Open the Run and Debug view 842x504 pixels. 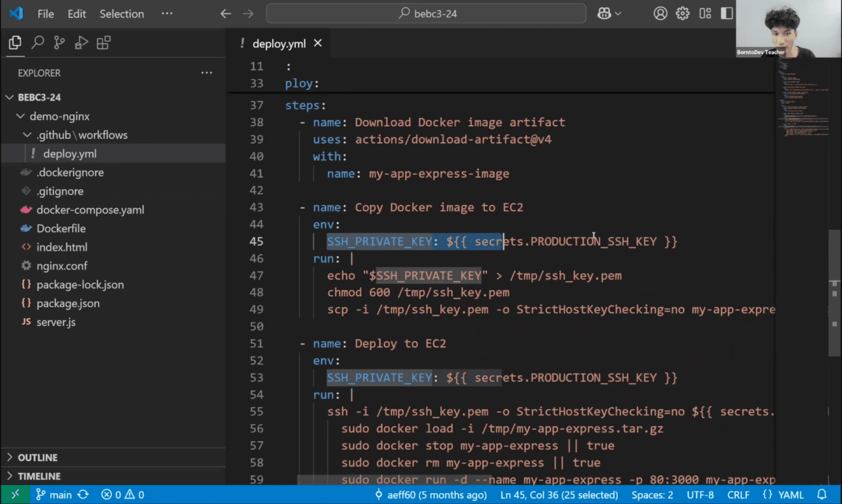click(x=81, y=43)
